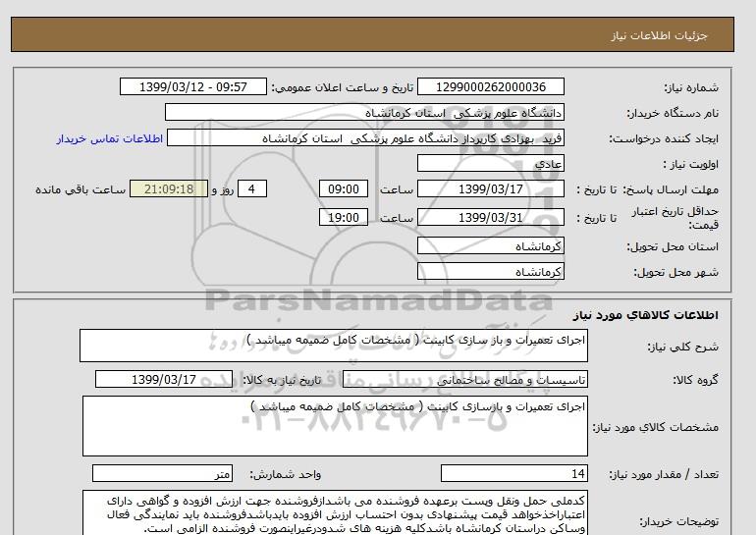This screenshot has height=535, width=756.
Task: Click the گروه کالا label
Action: pyautogui.click(x=695, y=380)
